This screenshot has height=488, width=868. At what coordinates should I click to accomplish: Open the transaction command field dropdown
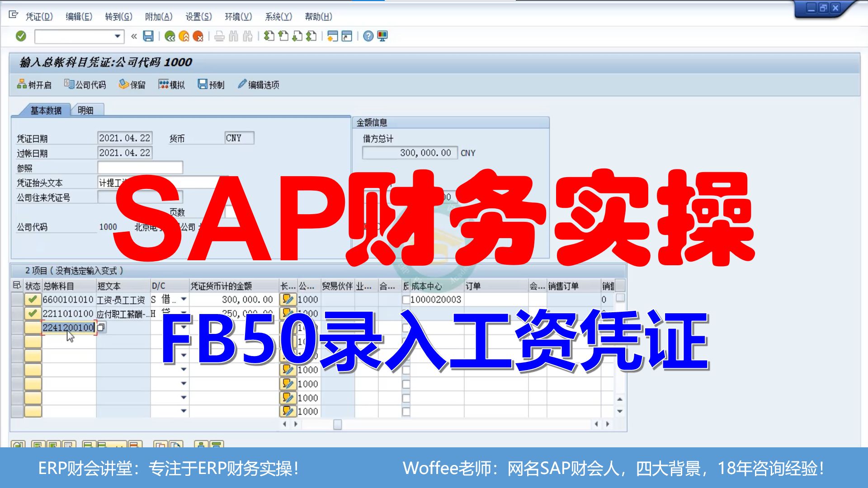click(x=117, y=36)
